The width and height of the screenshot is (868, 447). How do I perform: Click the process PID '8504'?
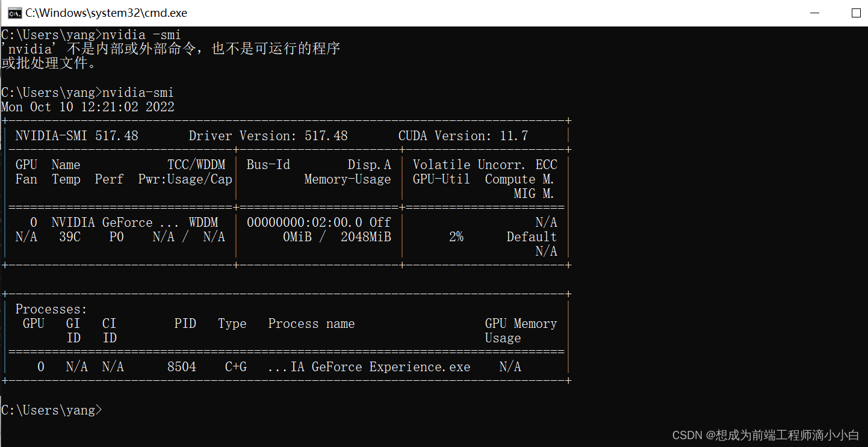click(181, 367)
